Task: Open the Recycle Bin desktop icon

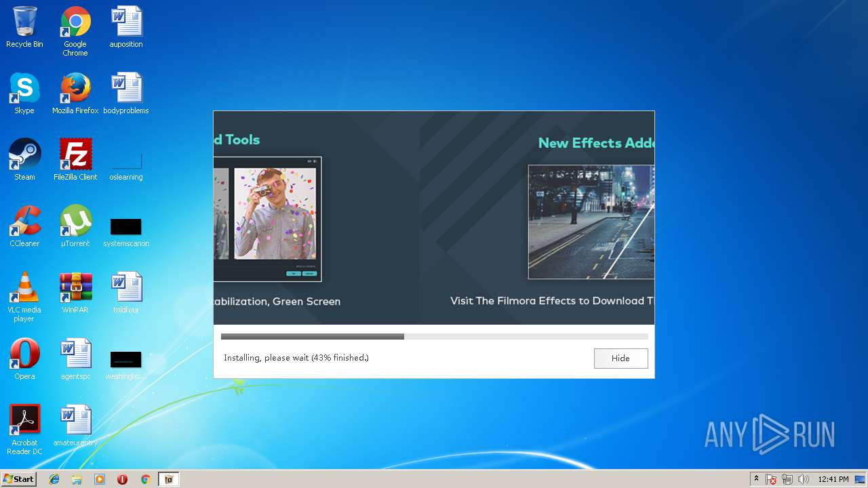Action: (24, 27)
